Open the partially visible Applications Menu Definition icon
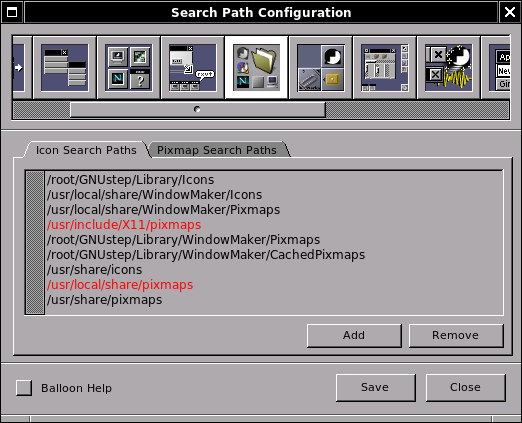 pyautogui.click(x=496, y=68)
